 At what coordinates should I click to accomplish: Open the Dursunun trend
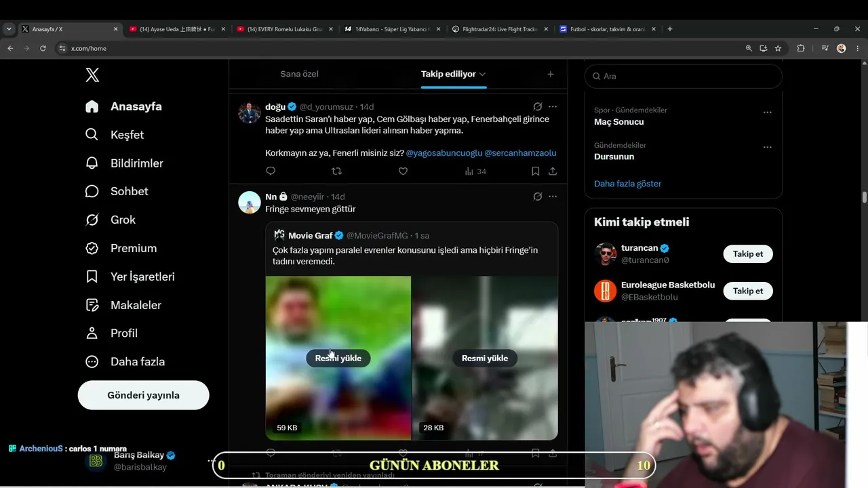[x=614, y=157]
